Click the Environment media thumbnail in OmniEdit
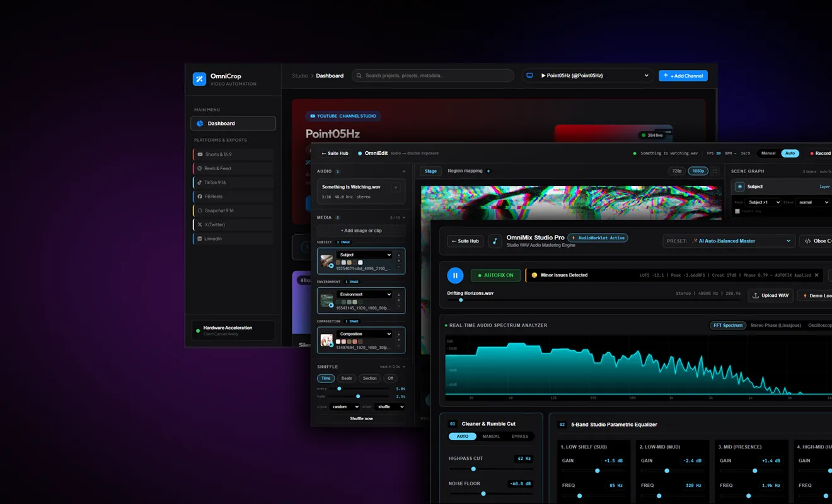 pyautogui.click(x=326, y=301)
